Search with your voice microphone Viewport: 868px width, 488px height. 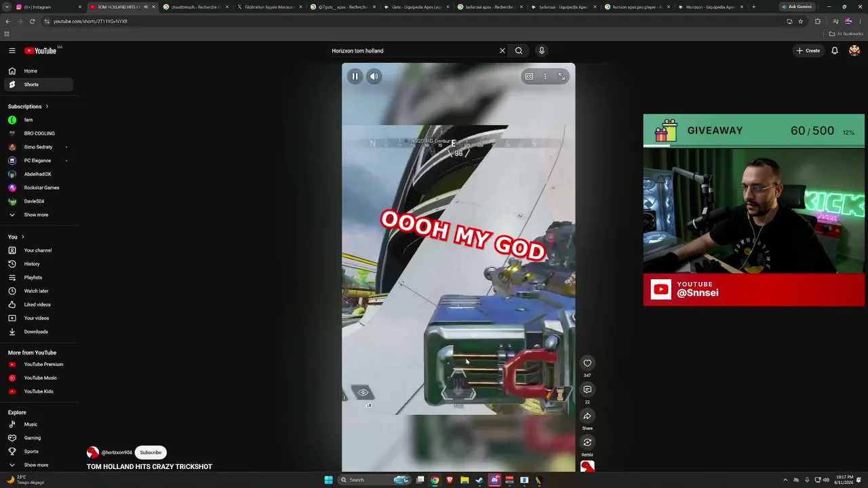click(x=541, y=51)
